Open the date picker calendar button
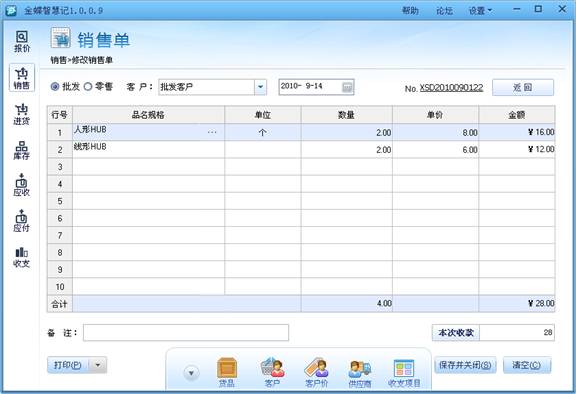Image resolution: width=576 pixels, height=394 pixels. (347, 87)
